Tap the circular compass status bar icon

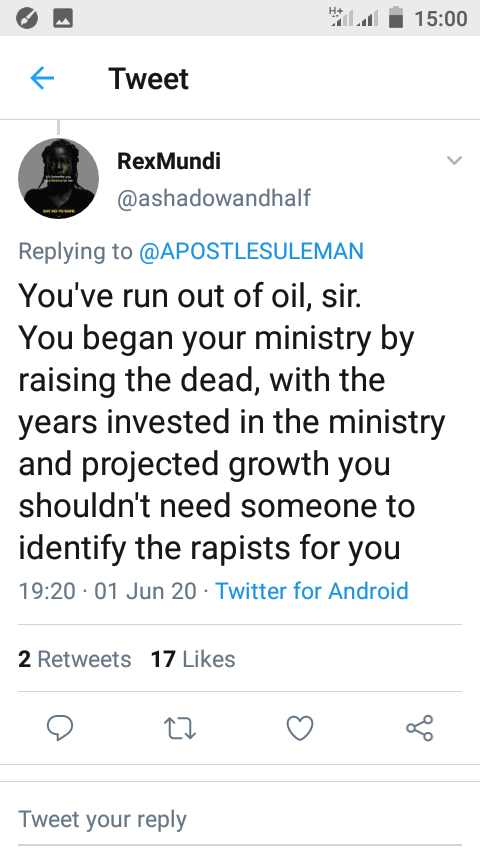pyautogui.click(x=27, y=19)
